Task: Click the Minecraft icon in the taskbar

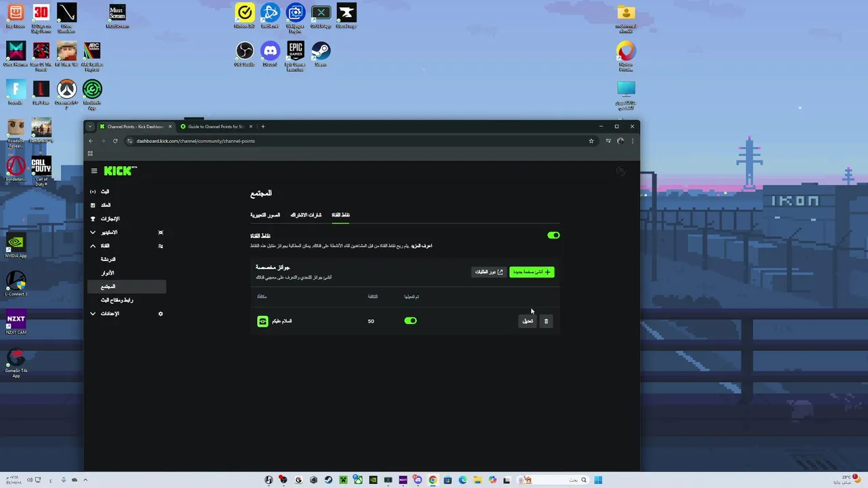Action: pyautogui.click(x=343, y=480)
